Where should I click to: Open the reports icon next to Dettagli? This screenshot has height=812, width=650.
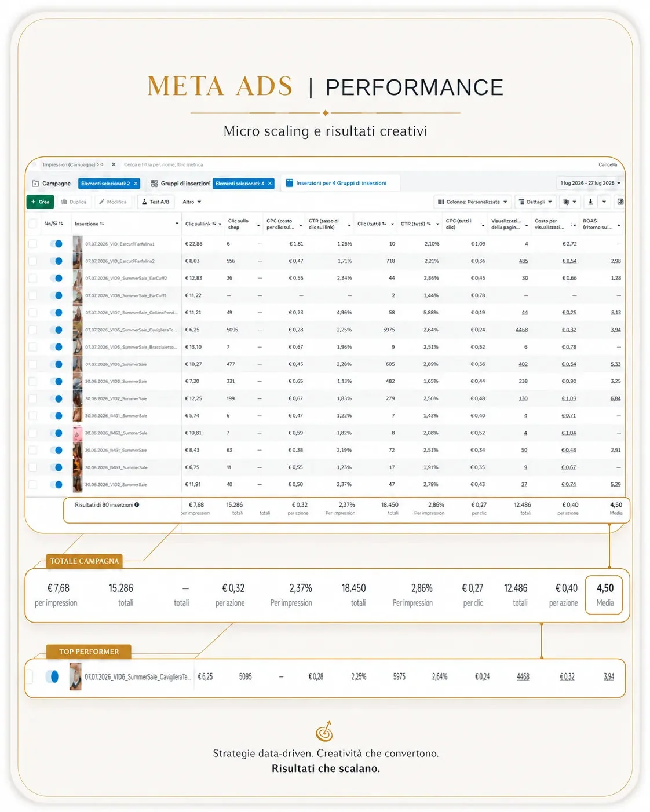(566, 202)
